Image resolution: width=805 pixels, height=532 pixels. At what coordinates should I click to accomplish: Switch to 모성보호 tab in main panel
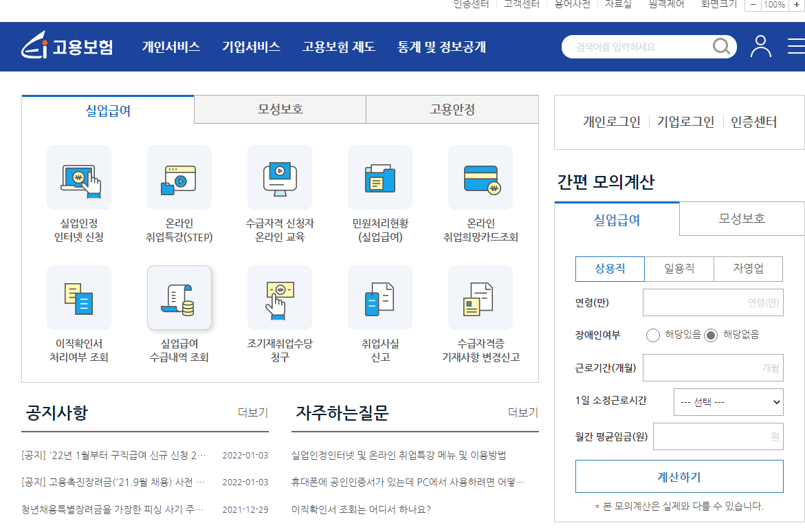(x=280, y=109)
